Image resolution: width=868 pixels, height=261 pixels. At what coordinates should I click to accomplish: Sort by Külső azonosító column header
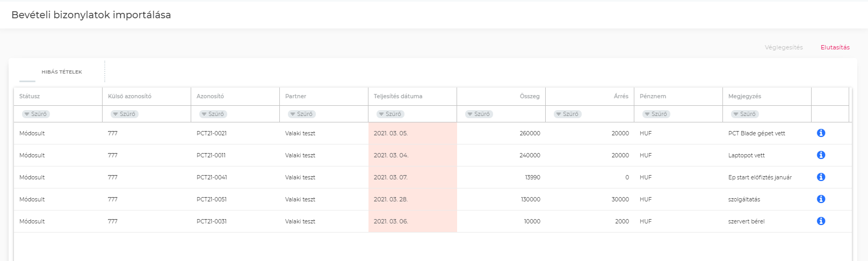129,96
